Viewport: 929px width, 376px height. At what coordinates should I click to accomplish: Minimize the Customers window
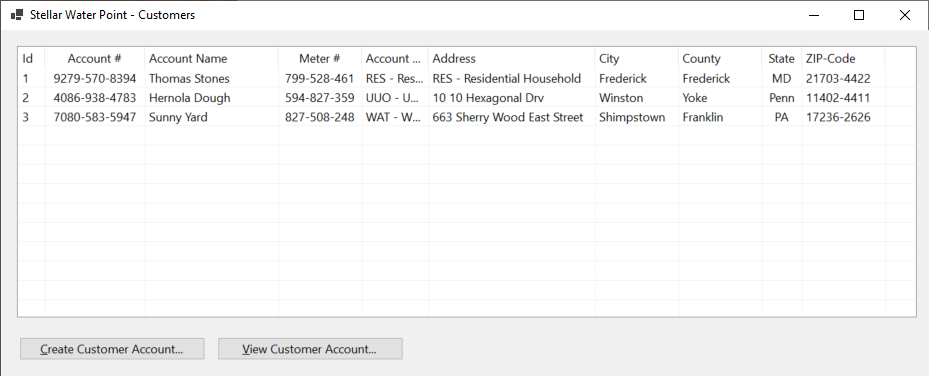point(813,15)
